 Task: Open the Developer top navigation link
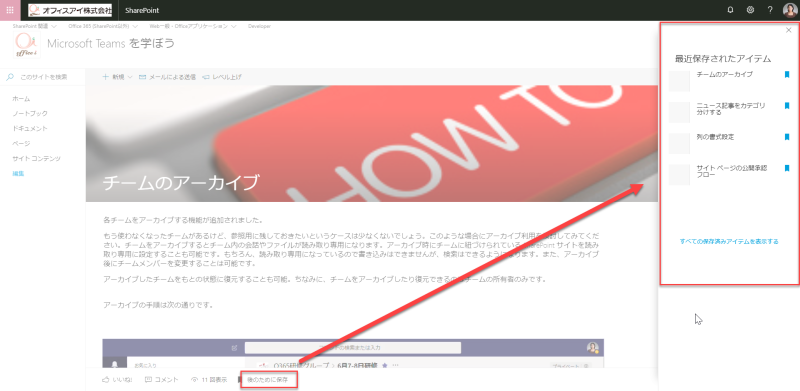pyautogui.click(x=259, y=26)
